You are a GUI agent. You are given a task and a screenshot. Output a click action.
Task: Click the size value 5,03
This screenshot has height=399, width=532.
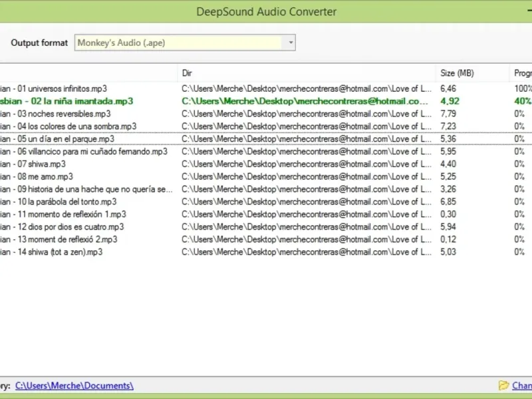pyautogui.click(x=448, y=252)
